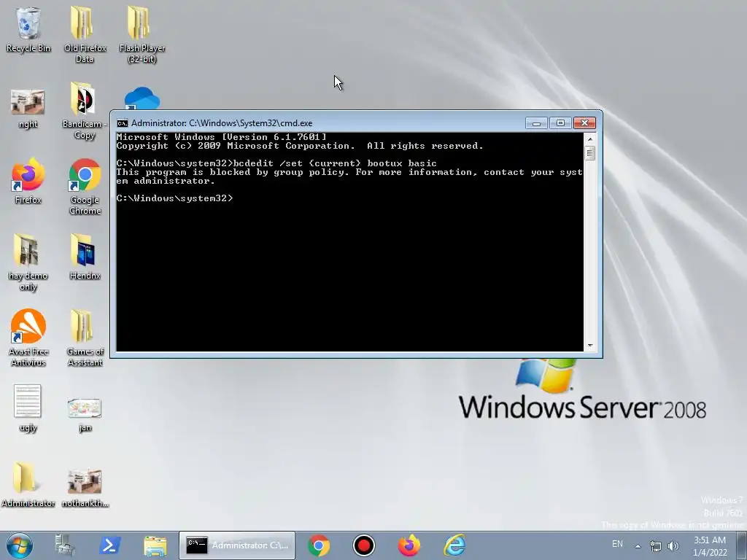Click the show desktop button on the taskbar
This screenshot has height=560, width=747.
coord(743,545)
